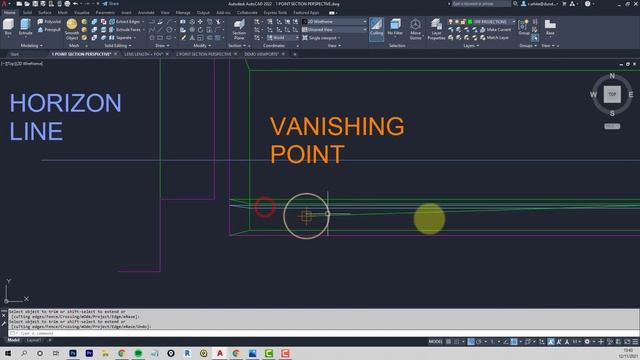
Task: Toggle grid display in status bar
Action: pos(449,342)
